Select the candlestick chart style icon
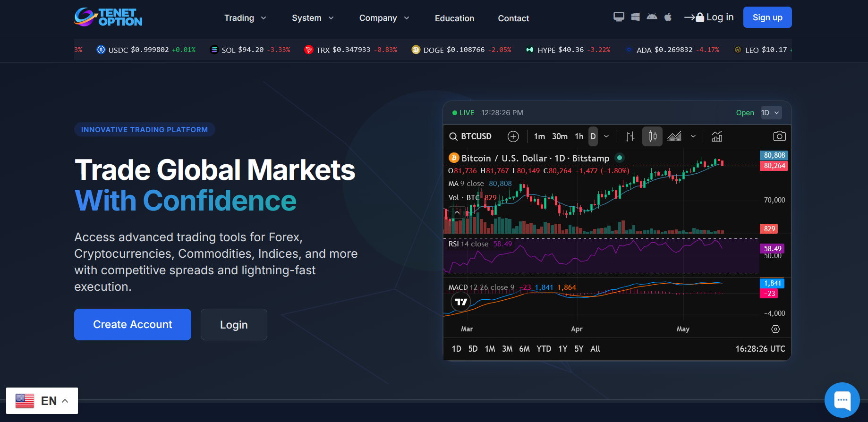Screen dimensions: 868x422 coord(652,136)
